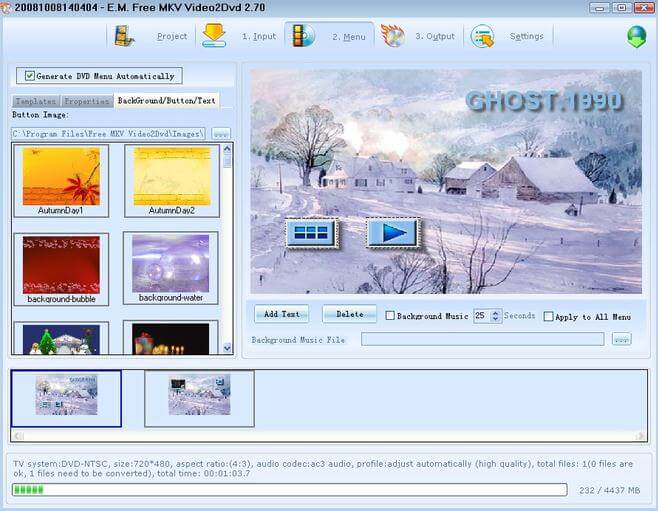The height and width of the screenshot is (511, 658).
Task: Select the first menu page thumbnail
Action: click(66, 398)
